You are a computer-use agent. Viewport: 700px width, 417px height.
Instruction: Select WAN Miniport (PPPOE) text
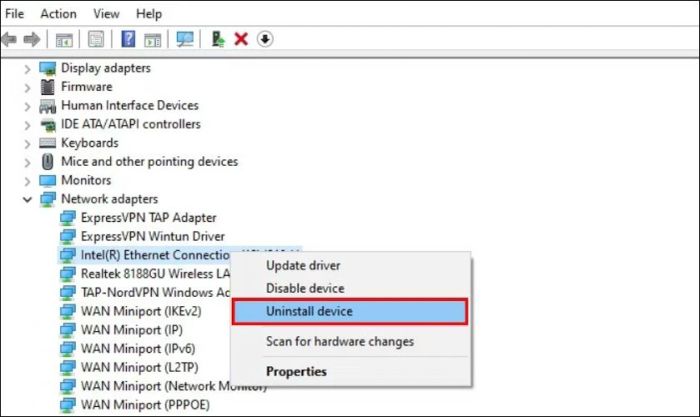click(x=145, y=405)
